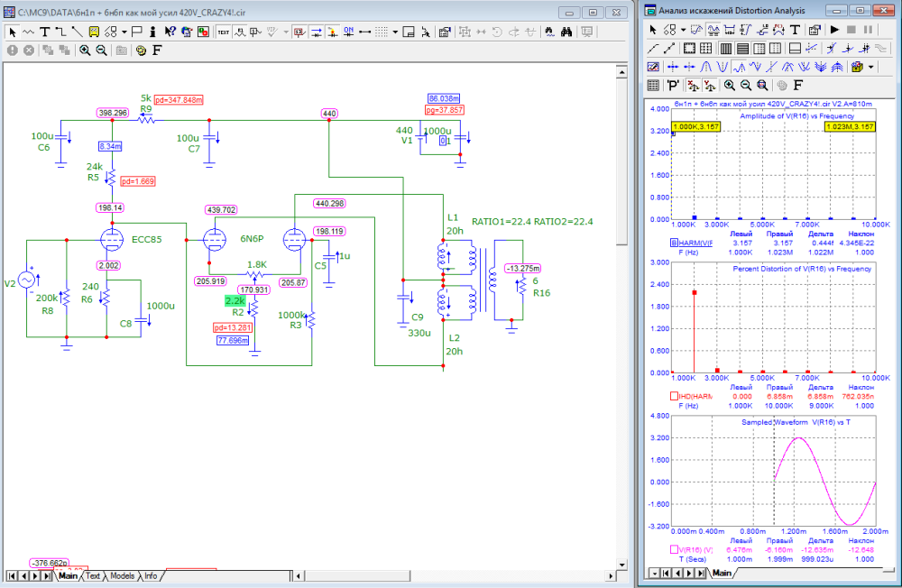Open the Text tab of the schematic
Screen dimensions: 902x588
coord(93,575)
